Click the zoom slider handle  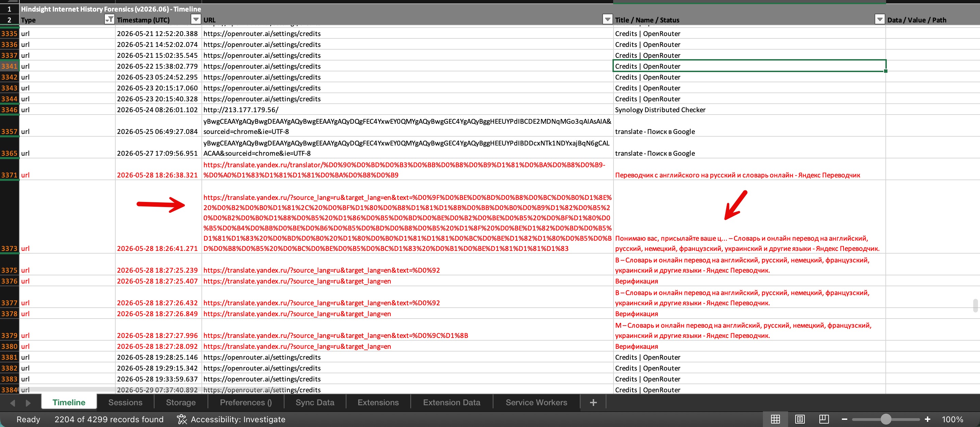click(886, 419)
